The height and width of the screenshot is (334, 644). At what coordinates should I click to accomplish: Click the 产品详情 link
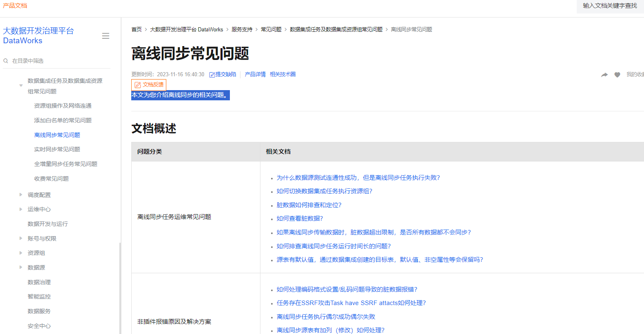tap(255, 74)
